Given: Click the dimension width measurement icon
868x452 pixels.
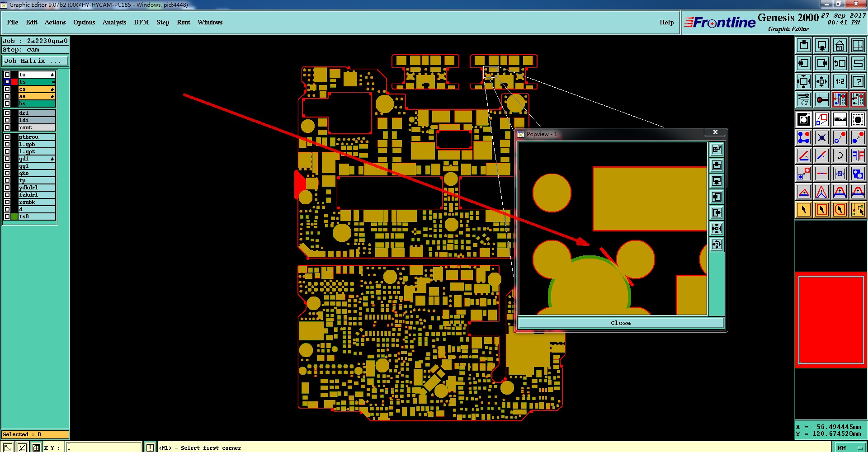Looking at the screenshot, I should click(840, 174).
